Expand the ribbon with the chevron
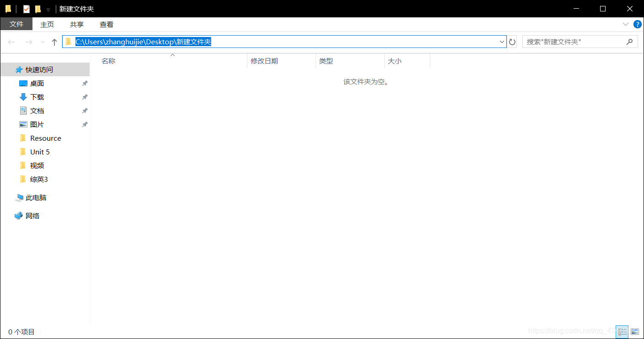644x339 pixels. pyautogui.click(x=626, y=24)
